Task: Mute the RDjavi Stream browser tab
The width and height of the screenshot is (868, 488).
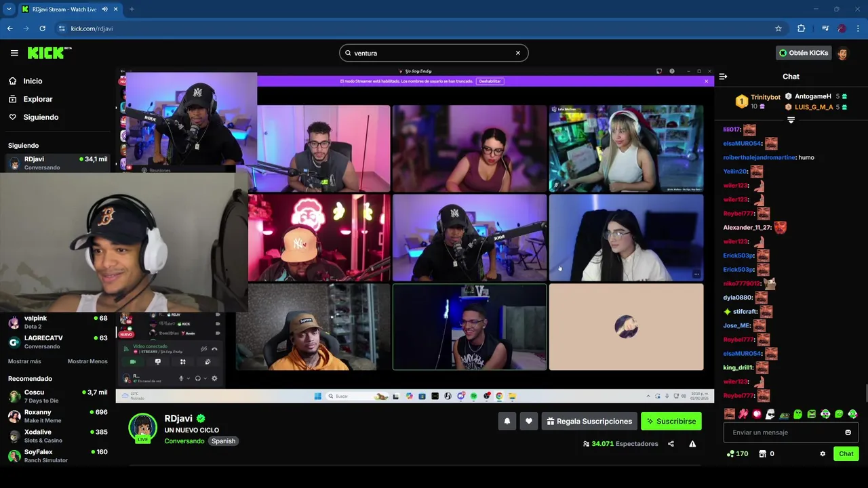Action: pos(105,9)
